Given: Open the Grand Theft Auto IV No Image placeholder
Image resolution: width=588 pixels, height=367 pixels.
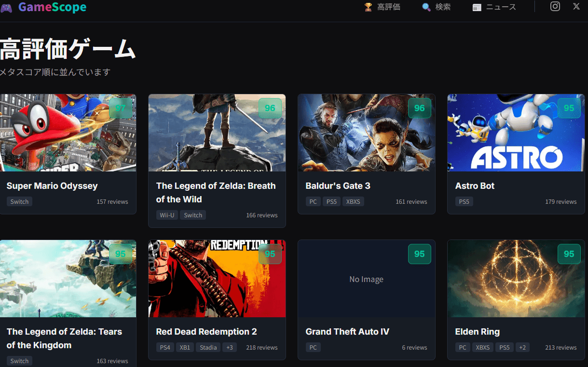Looking at the screenshot, I should coord(366,279).
